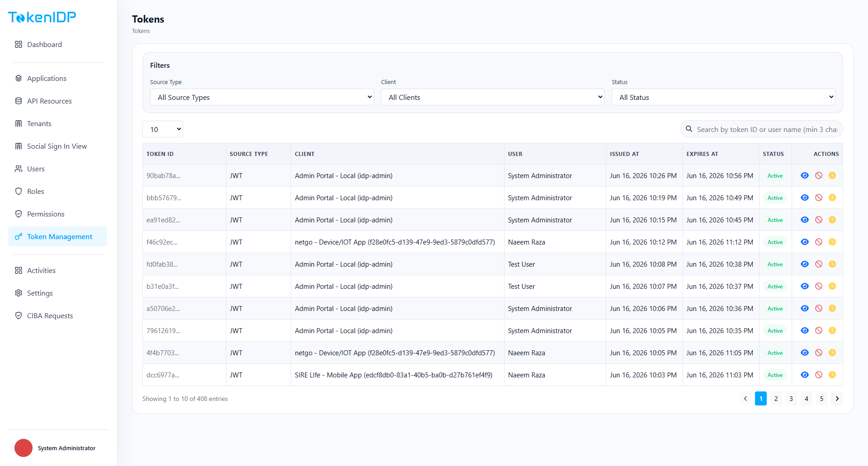Click the Activities grid icon
868x466 pixels.
19,270
